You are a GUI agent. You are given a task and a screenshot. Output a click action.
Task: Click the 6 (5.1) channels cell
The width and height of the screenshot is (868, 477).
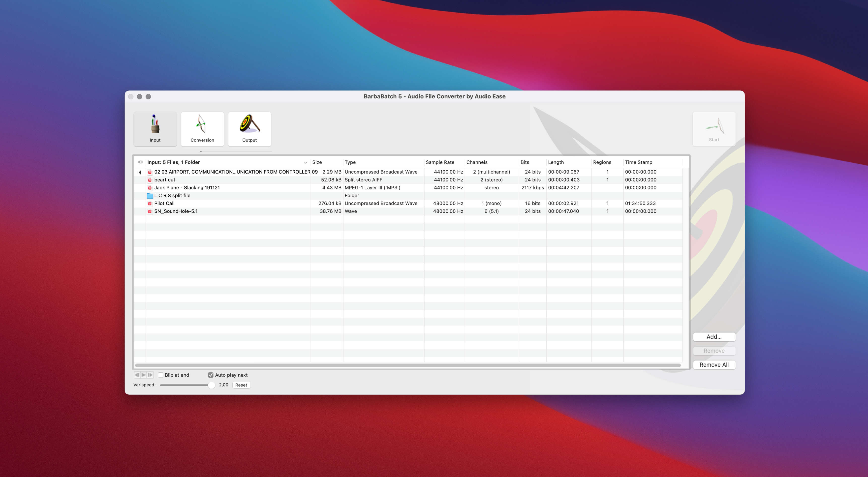(492, 211)
